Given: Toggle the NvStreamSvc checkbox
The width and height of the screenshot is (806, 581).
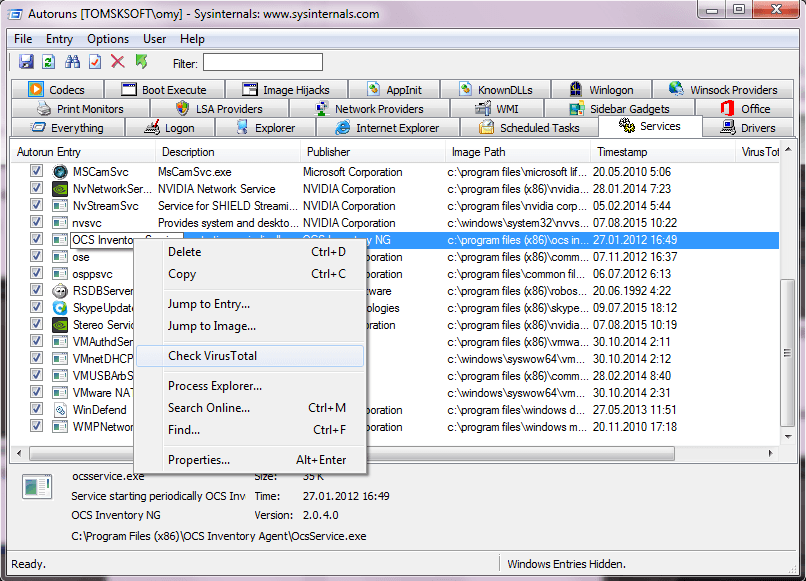Looking at the screenshot, I should point(36,204).
